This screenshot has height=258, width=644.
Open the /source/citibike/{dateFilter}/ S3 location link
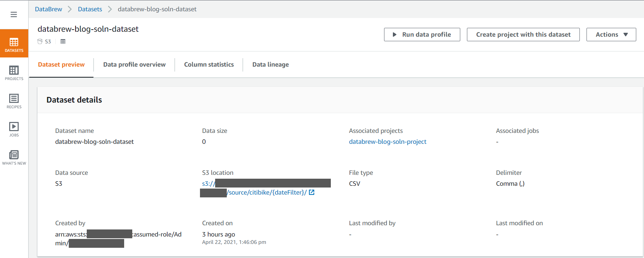tap(267, 192)
